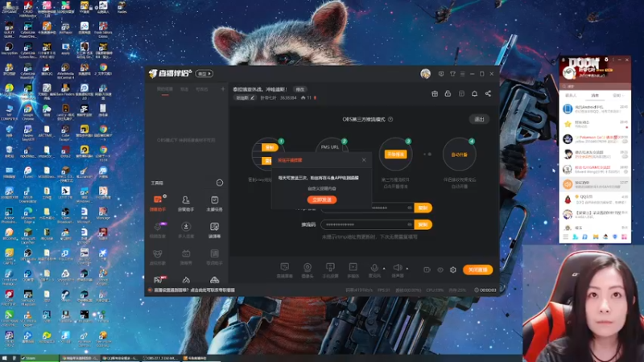Add multimedia source in bottom bar
The width and height of the screenshot is (644, 362).
pos(353,270)
